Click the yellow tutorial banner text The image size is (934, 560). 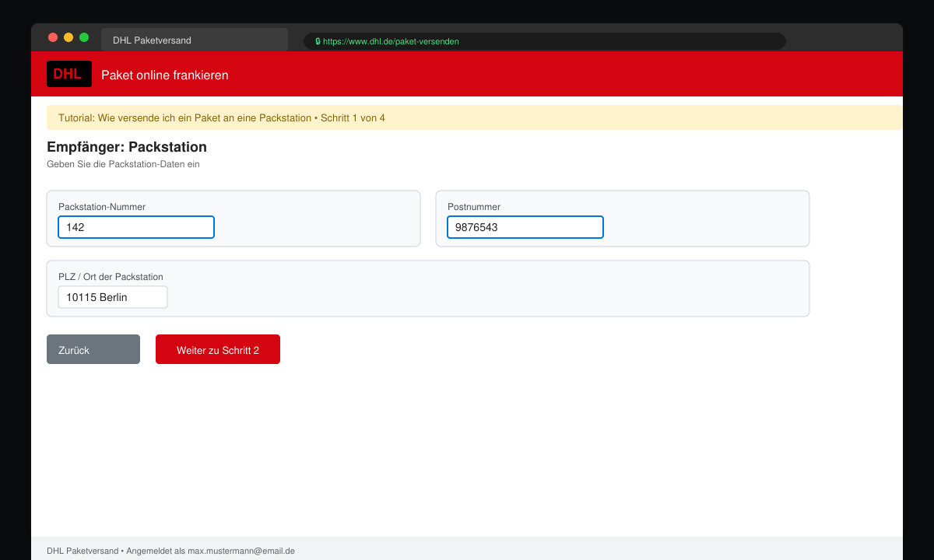click(222, 118)
